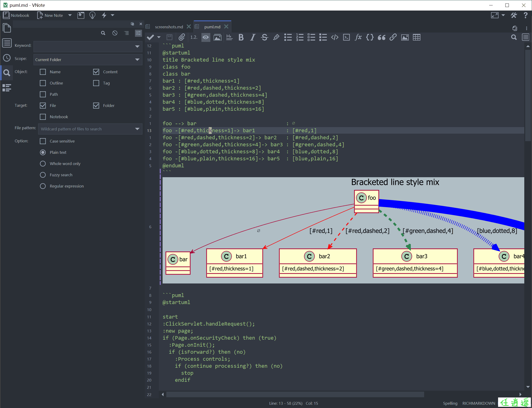Select the puml.md tab
The width and height of the screenshot is (532, 408).
coord(212,27)
